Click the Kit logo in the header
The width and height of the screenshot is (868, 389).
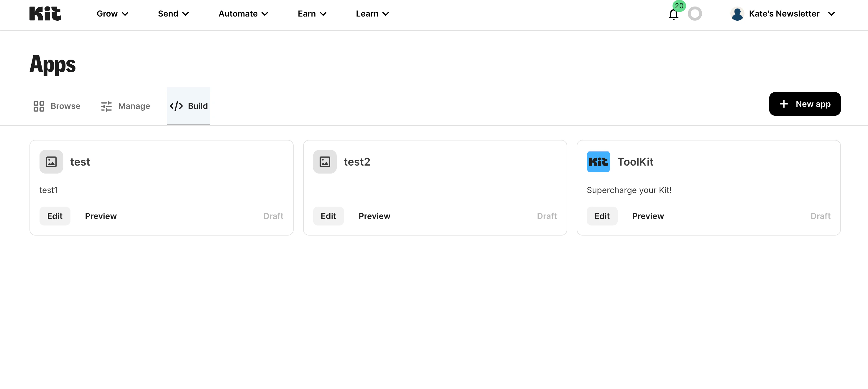click(45, 14)
